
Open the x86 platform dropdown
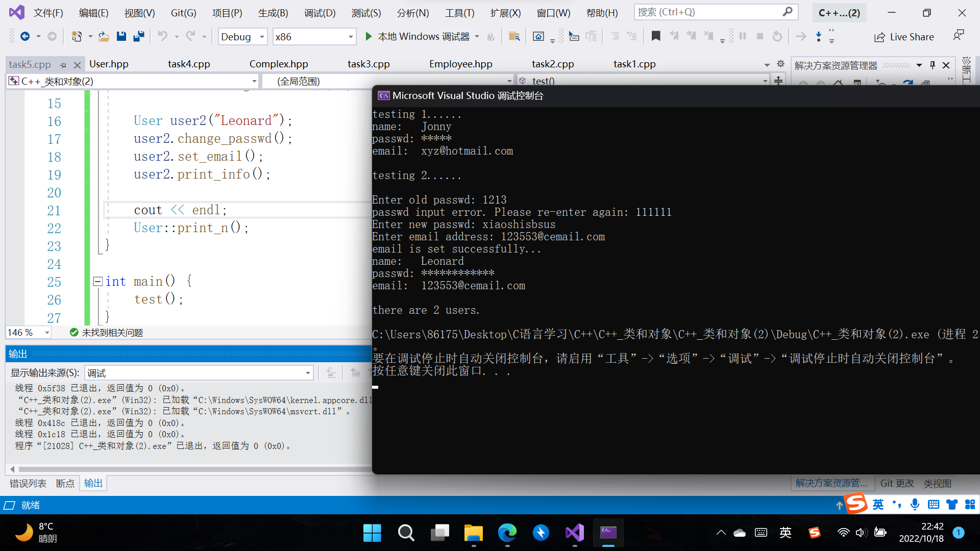tap(351, 37)
